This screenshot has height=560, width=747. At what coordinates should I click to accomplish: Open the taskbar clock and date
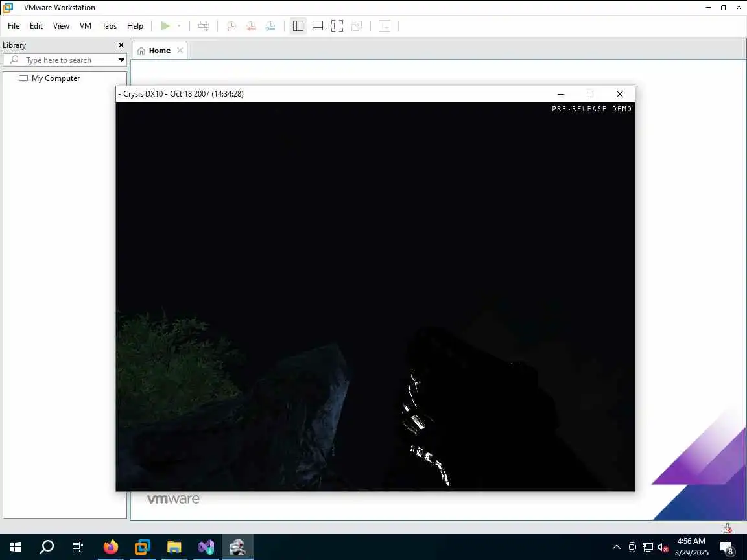pos(691,546)
